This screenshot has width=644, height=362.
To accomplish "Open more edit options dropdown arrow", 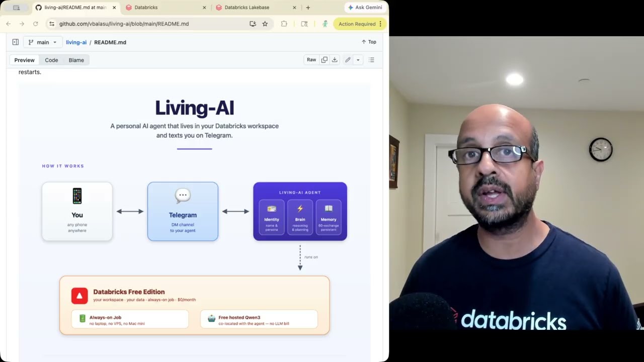I will [358, 60].
